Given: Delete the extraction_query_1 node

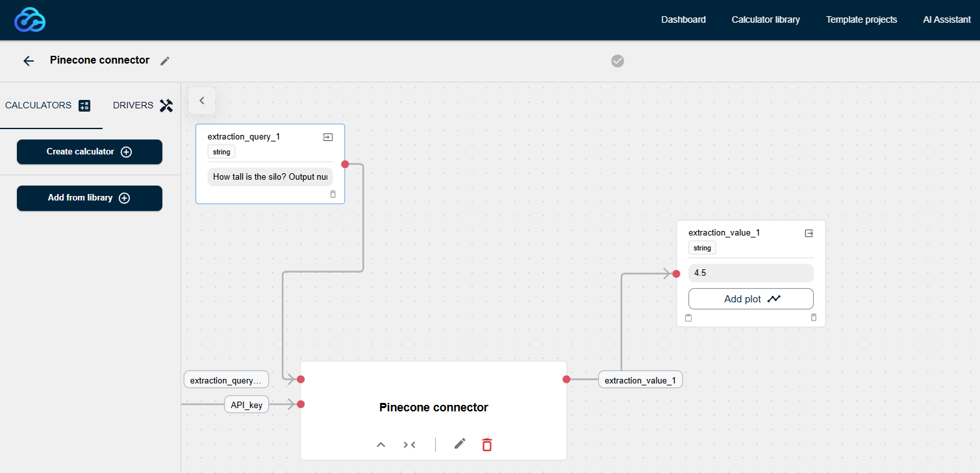Looking at the screenshot, I should coord(333,194).
